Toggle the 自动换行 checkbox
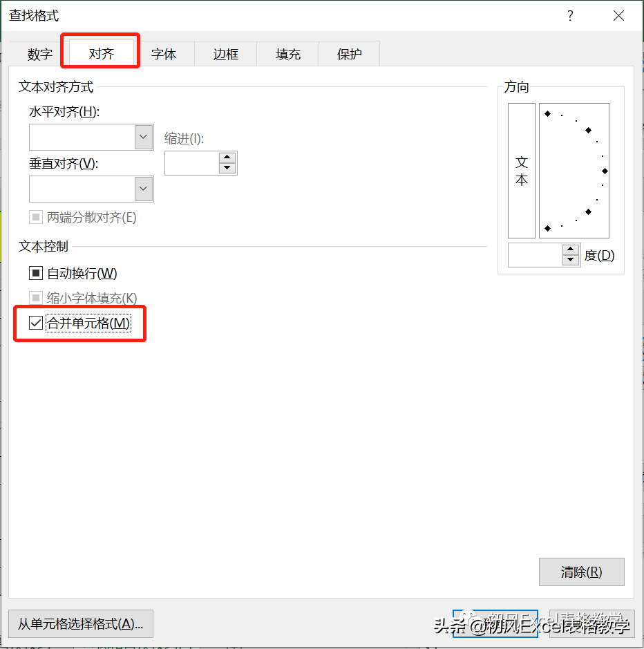Screen dimensions: 644x649 36,273
